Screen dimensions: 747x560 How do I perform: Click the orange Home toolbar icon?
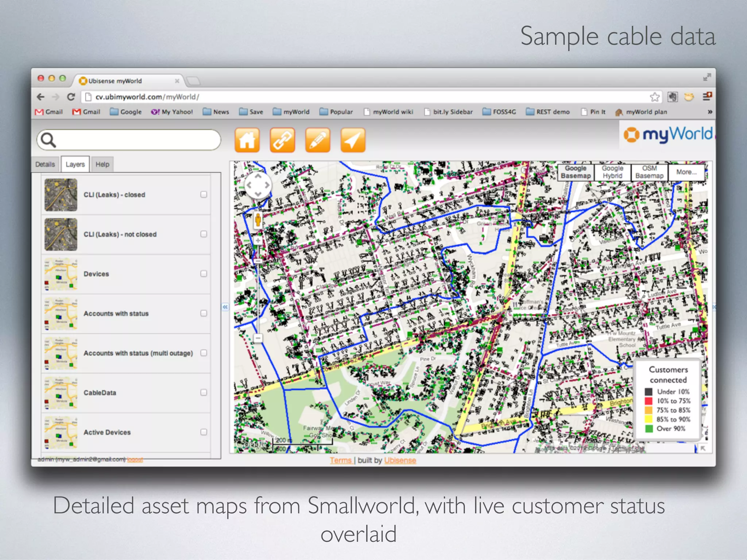click(x=247, y=140)
